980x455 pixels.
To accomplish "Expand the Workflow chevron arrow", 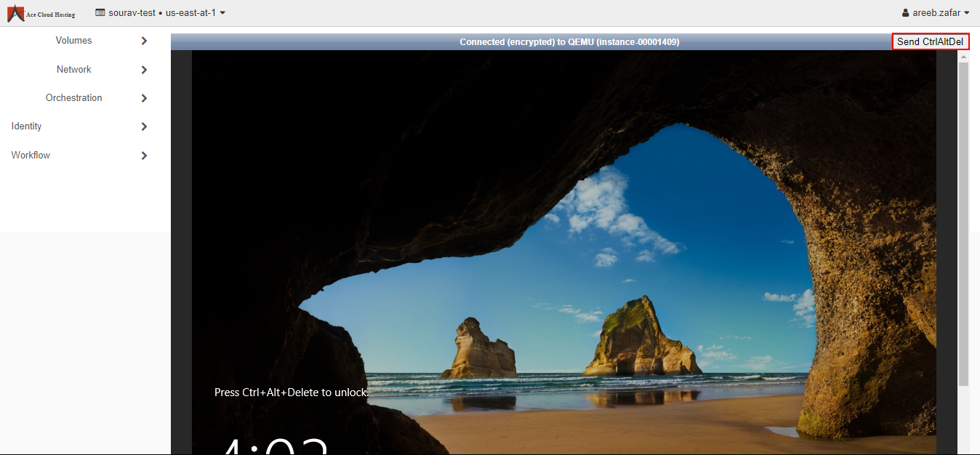I will coord(144,156).
